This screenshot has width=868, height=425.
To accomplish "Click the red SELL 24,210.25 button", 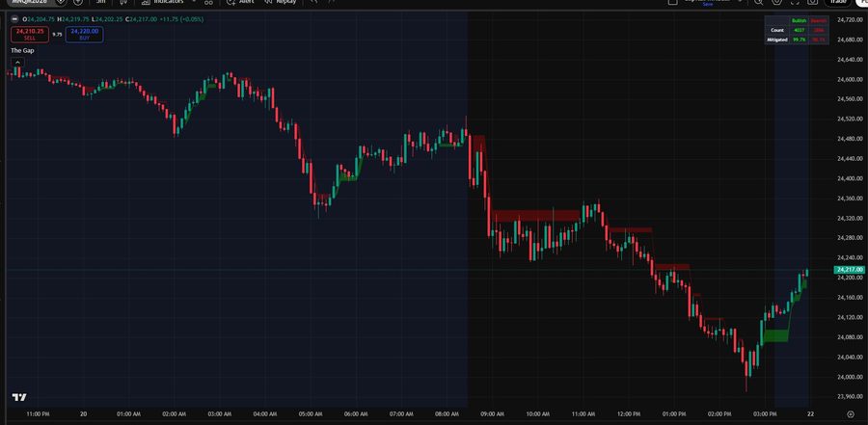I will pyautogui.click(x=30, y=35).
